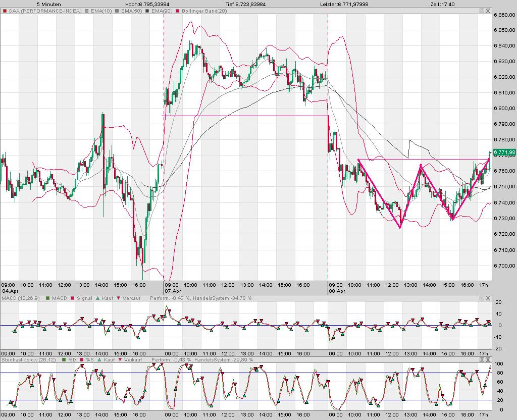Select the EMA(90) legend label
This screenshot has width=517, height=420.
pos(162,11)
